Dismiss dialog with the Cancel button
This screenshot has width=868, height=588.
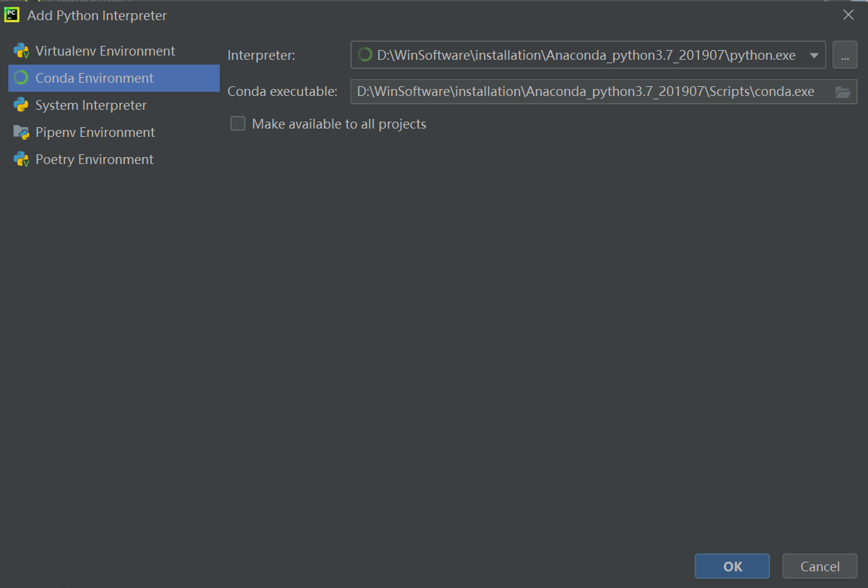[820, 566]
